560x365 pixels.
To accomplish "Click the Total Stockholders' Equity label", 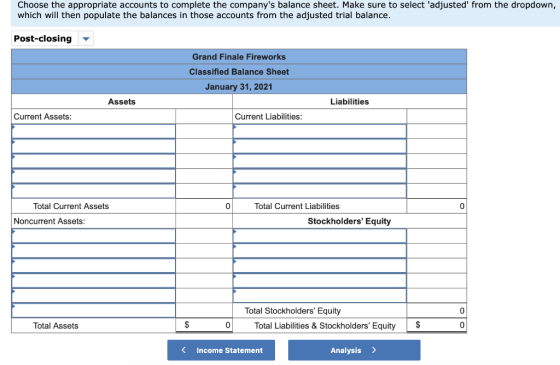I will click(293, 311).
